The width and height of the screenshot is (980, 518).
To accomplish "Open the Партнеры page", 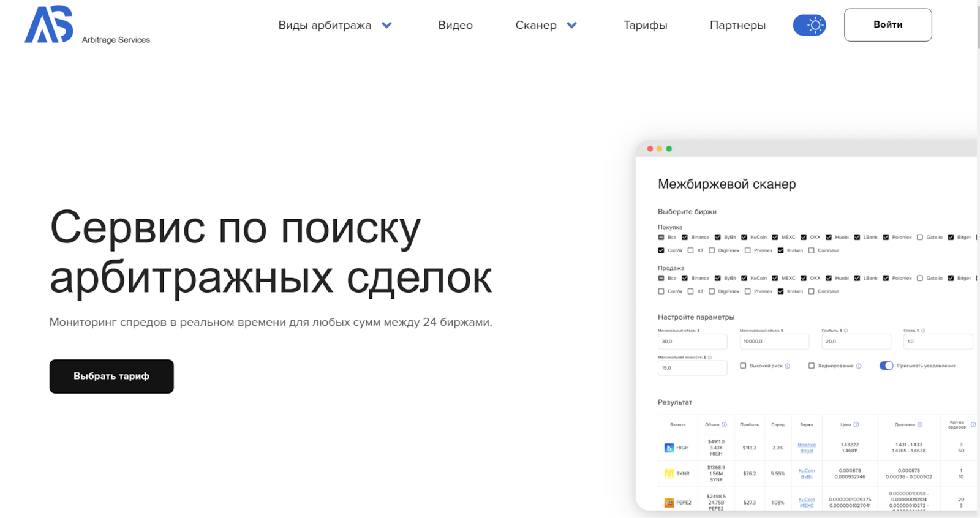I will pyautogui.click(x=737, y=25).
